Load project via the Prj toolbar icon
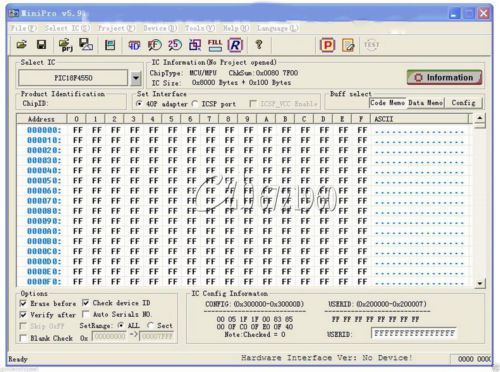500x372 pixels. (66, 45)
